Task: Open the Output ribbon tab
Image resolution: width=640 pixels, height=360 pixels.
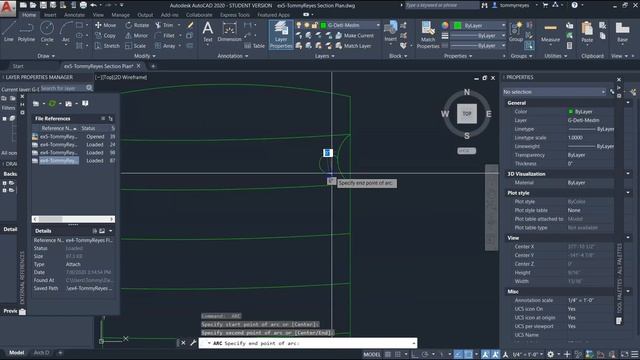Action: coord(145,15)
